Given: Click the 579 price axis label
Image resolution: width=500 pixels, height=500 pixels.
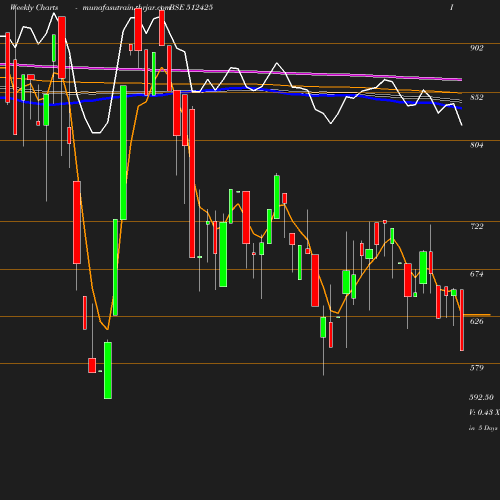Looking at the screenshot, I should (476, 368).
